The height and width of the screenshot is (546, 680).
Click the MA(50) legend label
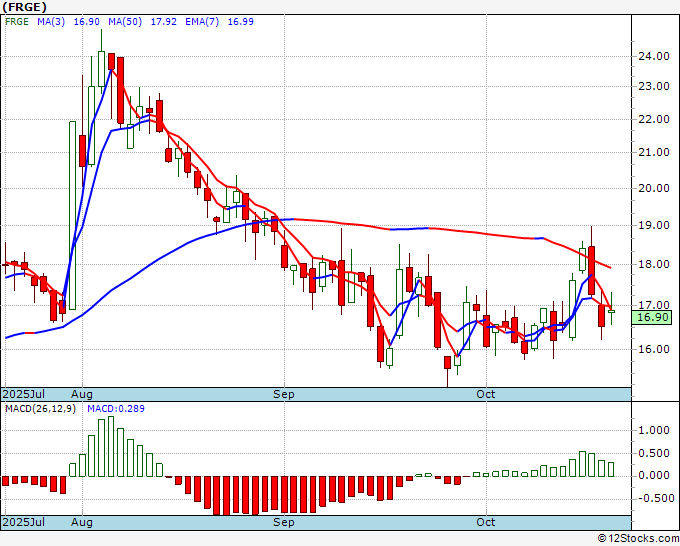point(125,22)
